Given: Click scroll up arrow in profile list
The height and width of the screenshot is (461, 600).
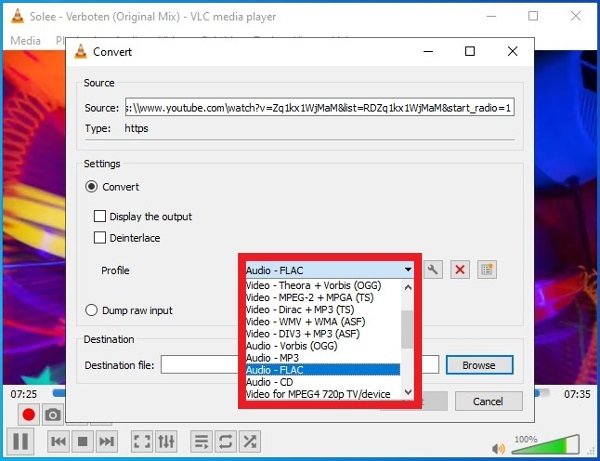Looking at the screenshot, I should tap(408, 287).
